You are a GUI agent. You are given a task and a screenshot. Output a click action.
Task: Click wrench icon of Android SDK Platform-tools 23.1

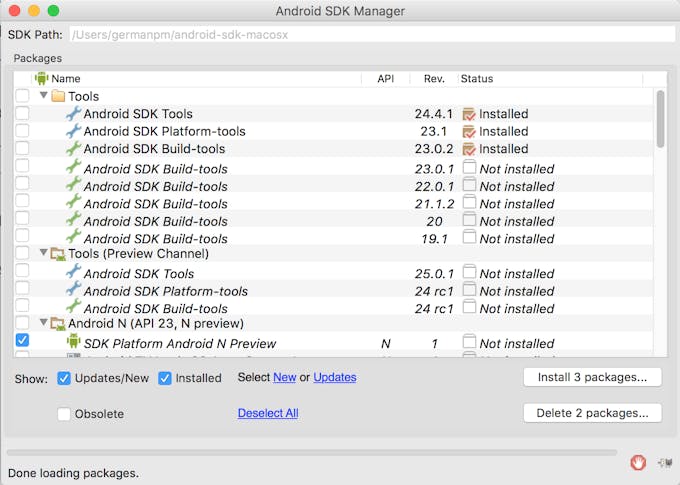pyautogui.click(x=73, y=131)
